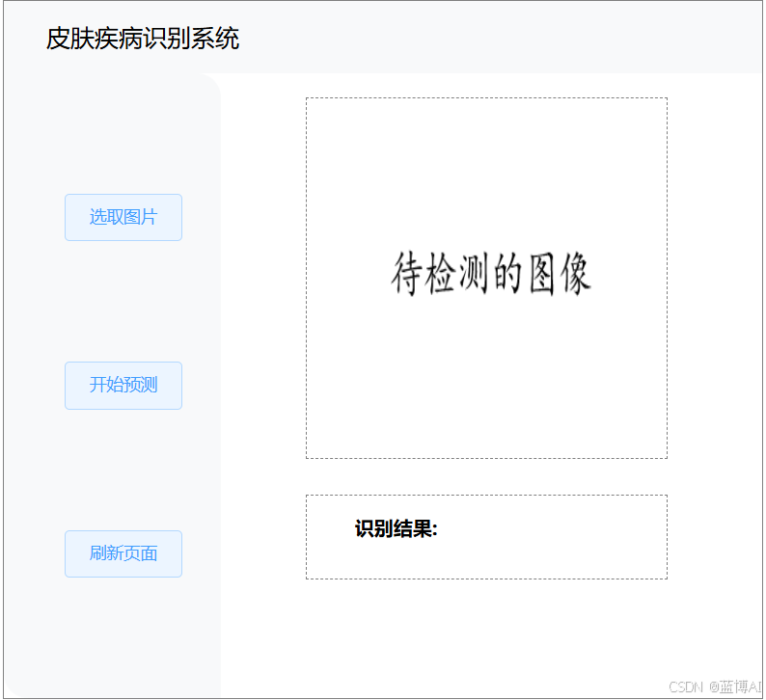Viewport: 766px width, 700px height.
Task: Click the 待检测的图像 placeholder text
Action: [490, 274]
